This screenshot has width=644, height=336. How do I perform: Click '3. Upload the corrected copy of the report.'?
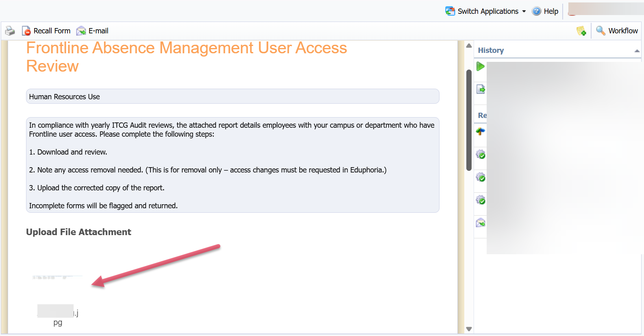point(97,188)
